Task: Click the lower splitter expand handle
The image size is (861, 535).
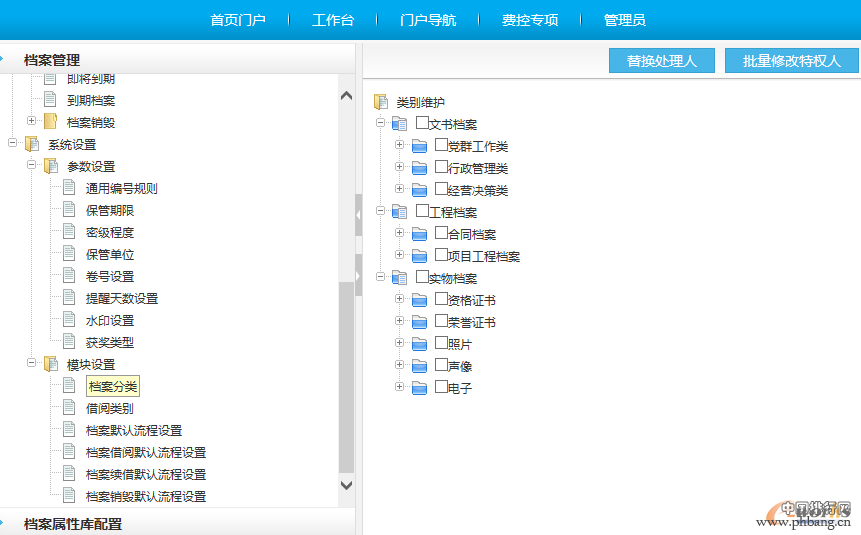Action: tap(359, 275)
